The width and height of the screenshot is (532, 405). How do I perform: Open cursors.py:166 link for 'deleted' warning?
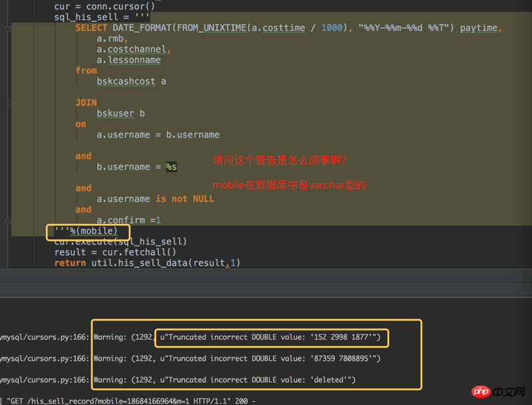(x=45, y=380)
